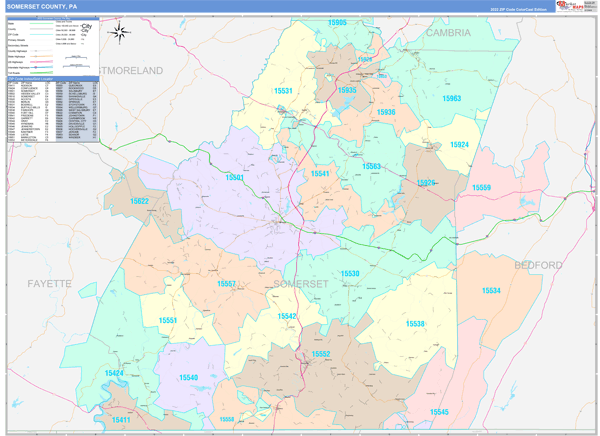This screenshot has width=600, height=436.
Task: Click the compass rose north arrow
Action: pyautogui.click(x=119, y=32)
